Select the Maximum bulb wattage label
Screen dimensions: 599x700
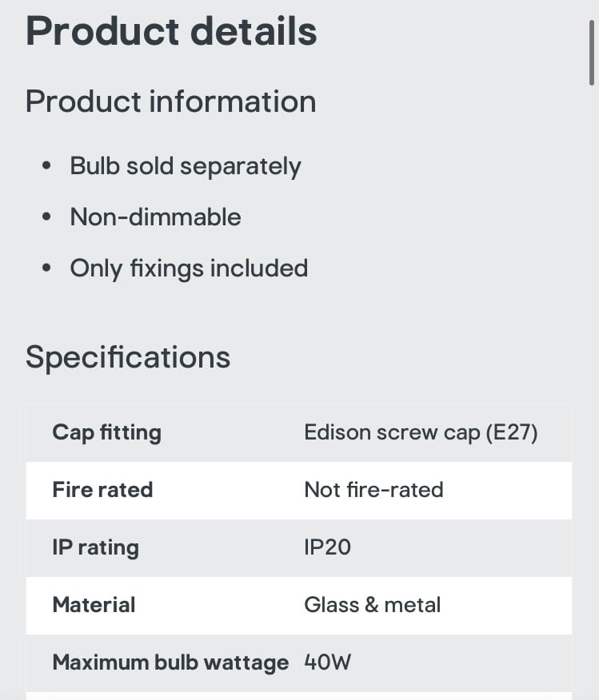pyautogui.click(x=170, y=662)
